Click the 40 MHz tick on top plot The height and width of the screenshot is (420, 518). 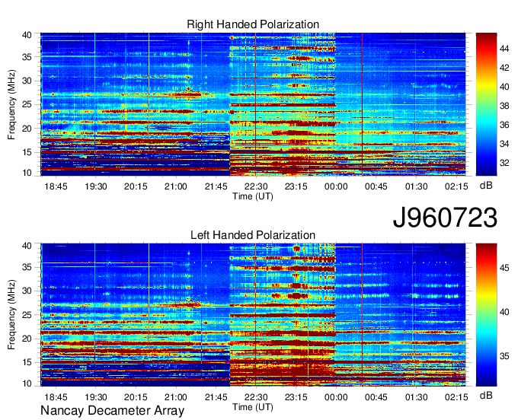(x=27, y=35)
